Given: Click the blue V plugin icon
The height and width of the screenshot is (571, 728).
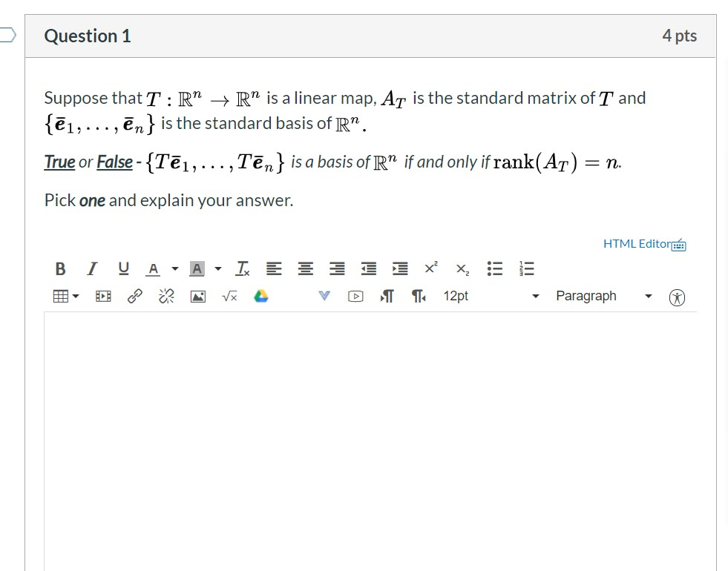Looking at the screenshot, I should (x=324, y=295).
